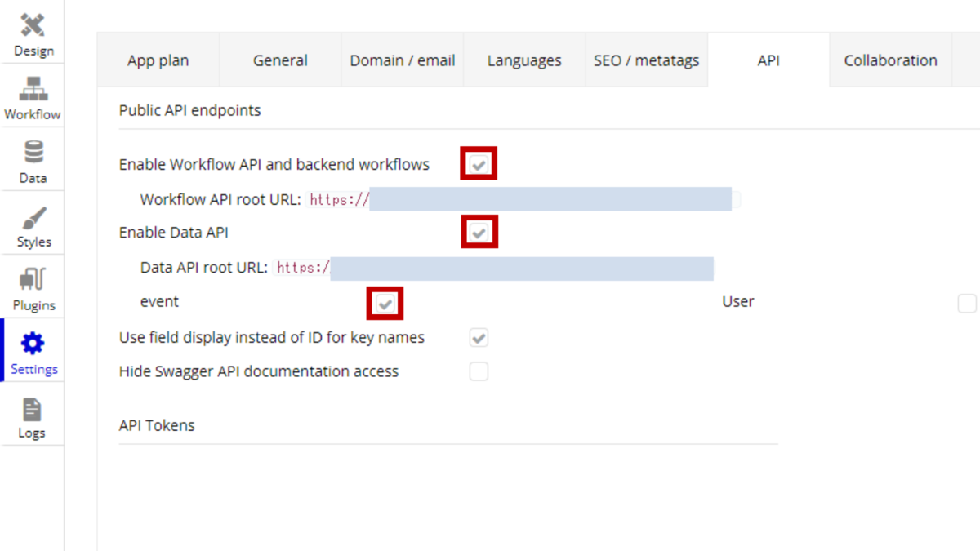Screen dimensions: 980x551
Task: Click the 'Data API root URL:' label
Action: [x=204, y=268]
